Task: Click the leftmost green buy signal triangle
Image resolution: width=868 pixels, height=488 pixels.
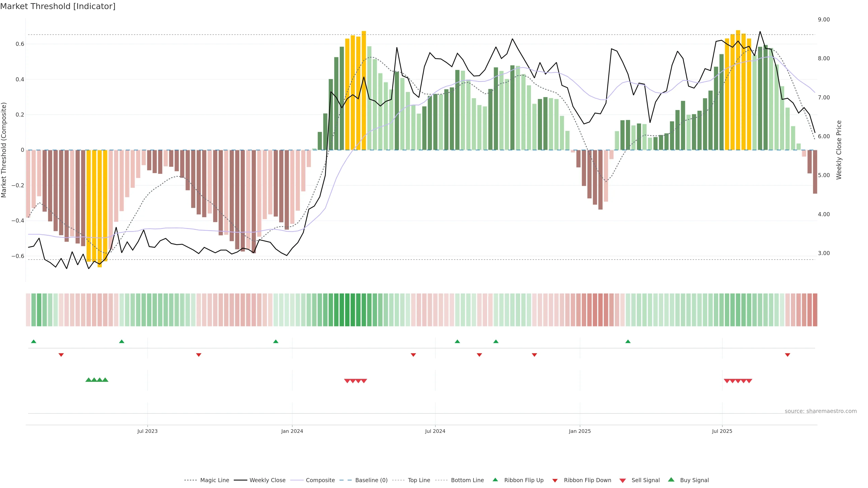Action: (89, 380)
